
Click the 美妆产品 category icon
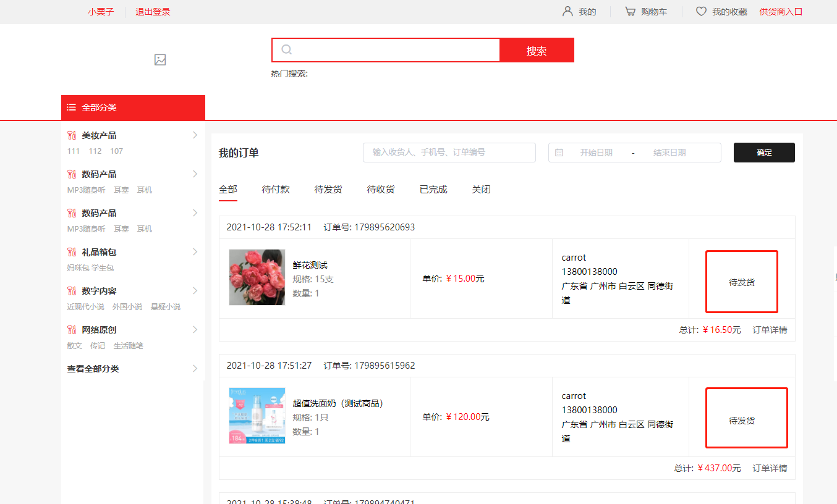click(x=72, y=135)
